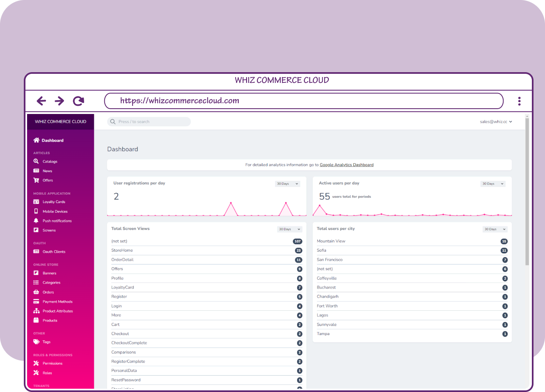Open the Dashboard menu item
This screenshot has width=545, height=392.
click(53, 141)
